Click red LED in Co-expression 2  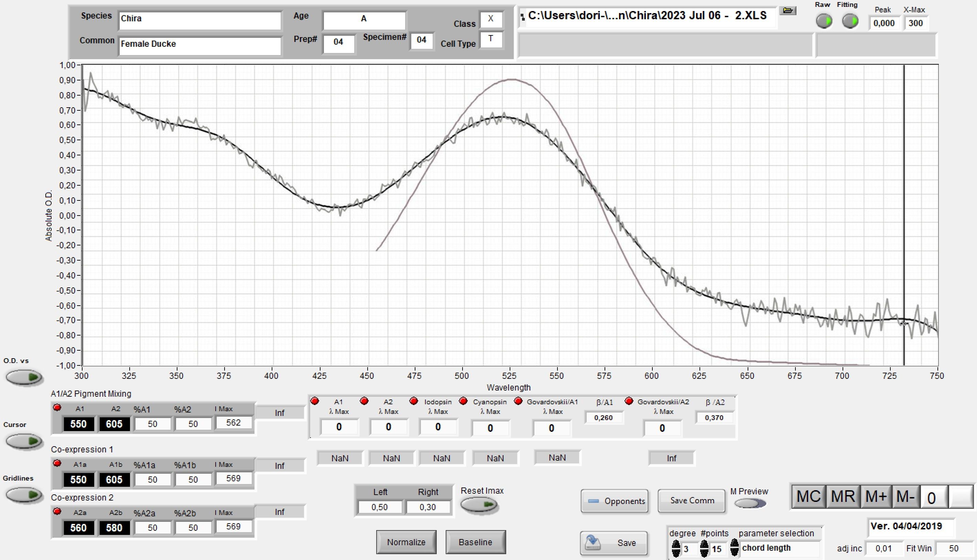(57, 511)
